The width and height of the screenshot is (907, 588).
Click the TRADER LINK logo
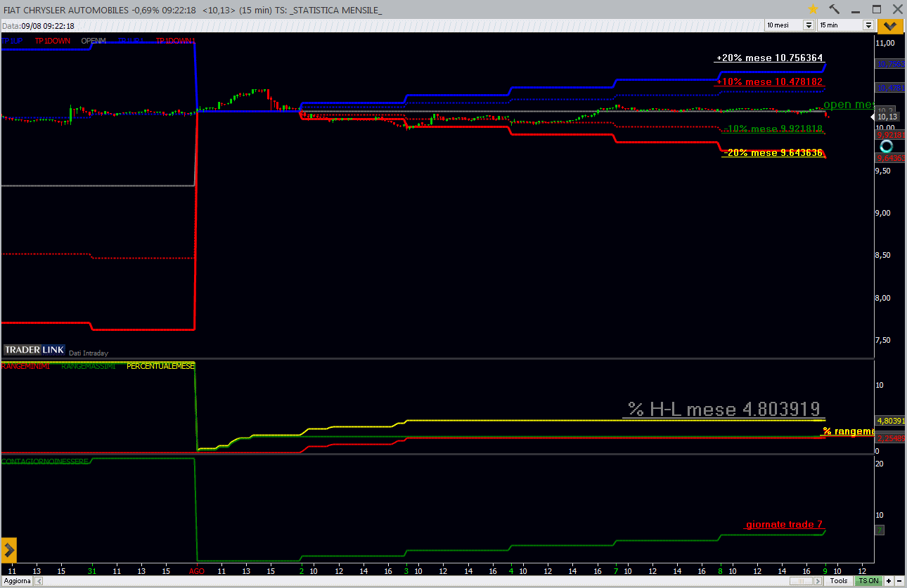pos(34,349)
